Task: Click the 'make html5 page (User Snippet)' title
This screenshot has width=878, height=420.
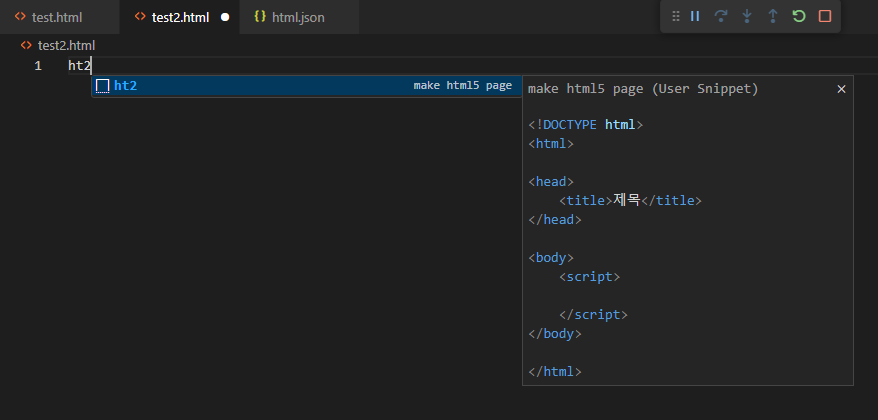Action: [x=643, y=89]
